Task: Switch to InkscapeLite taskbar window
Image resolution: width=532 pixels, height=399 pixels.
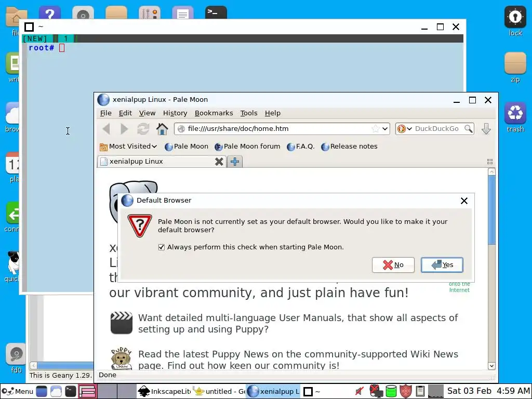Action: pos(164,391)
